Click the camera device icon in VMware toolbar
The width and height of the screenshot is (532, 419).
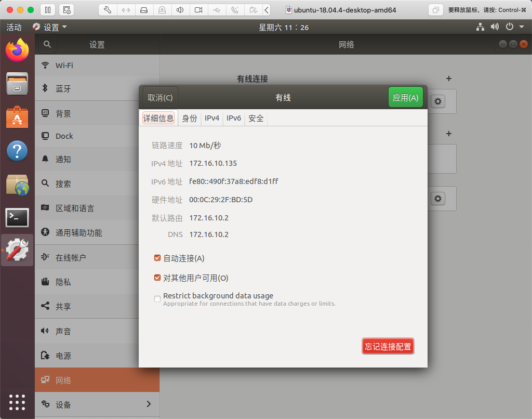point(198,10)
